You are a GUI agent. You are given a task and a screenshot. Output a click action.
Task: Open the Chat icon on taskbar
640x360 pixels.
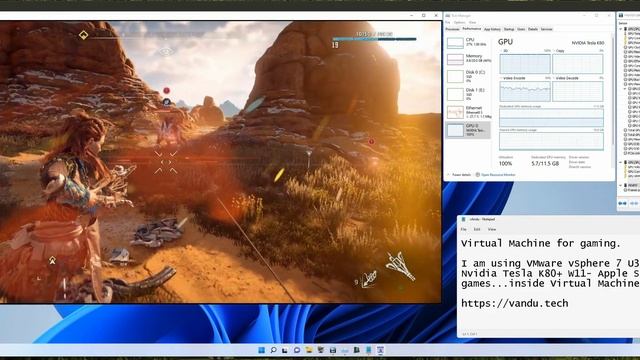tap(297, 350)
